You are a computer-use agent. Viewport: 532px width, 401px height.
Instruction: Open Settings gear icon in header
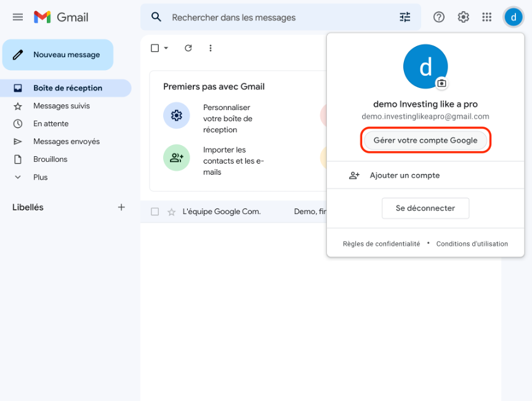coord(463,17)
